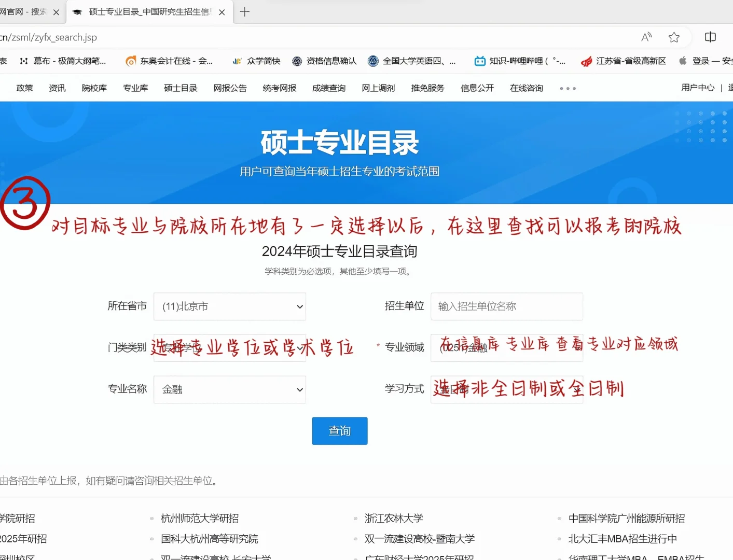Image resolution: width=733 pixels, height=560 pixels.
Task: Open the 浙江农林大学 link
Action: [394, 517]
